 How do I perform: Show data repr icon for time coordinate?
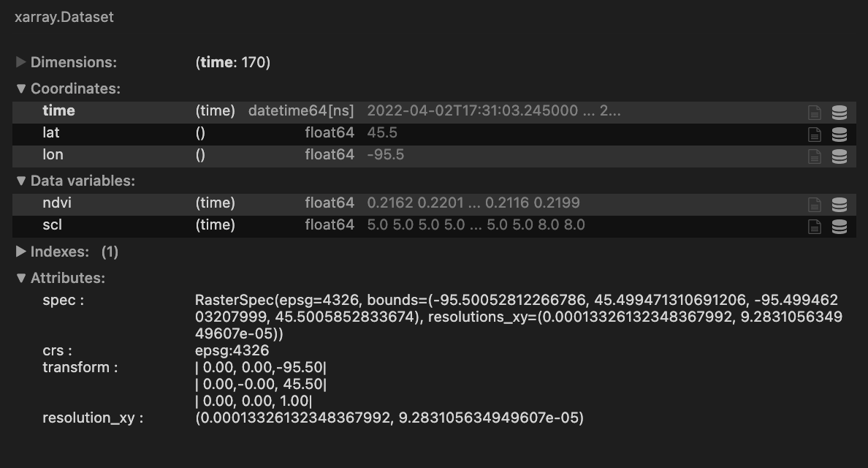point(840,113)
